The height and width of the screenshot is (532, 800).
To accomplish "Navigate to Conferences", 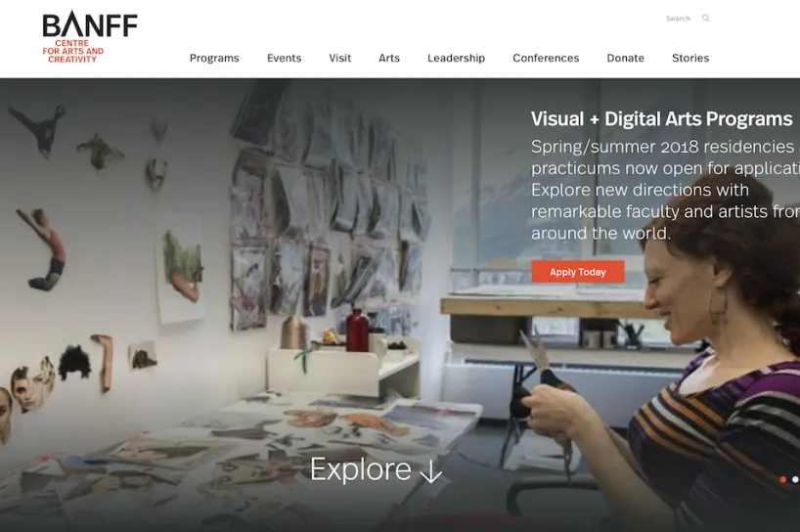I will click(546, 58).
